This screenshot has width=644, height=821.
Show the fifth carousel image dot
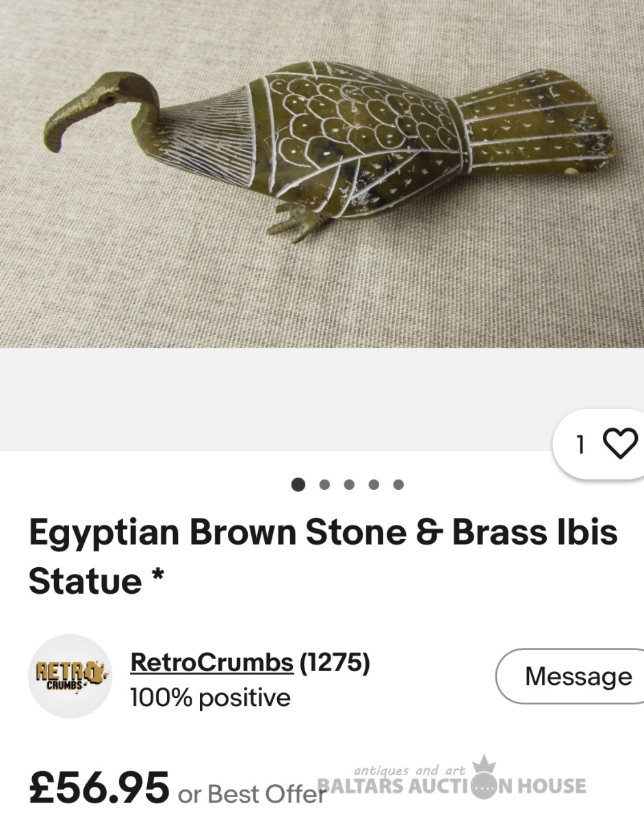tap(398, 484)
